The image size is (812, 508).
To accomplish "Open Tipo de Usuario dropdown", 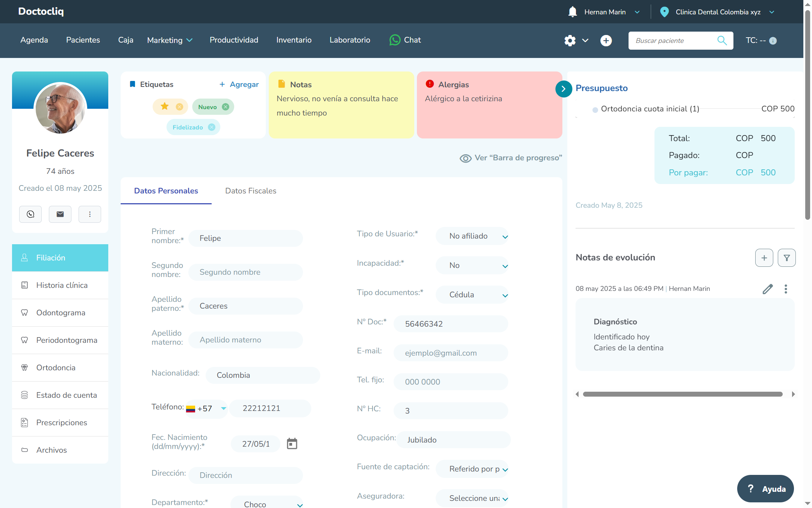I will pos(472,236).
